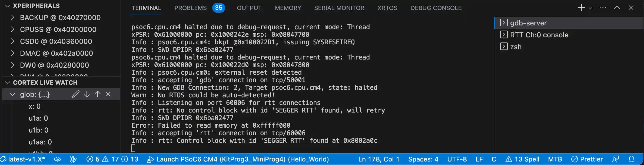Screen dimensions: 644x165
Task: Click PROBLEMS badge showing 35
Action: pos(218,8)
